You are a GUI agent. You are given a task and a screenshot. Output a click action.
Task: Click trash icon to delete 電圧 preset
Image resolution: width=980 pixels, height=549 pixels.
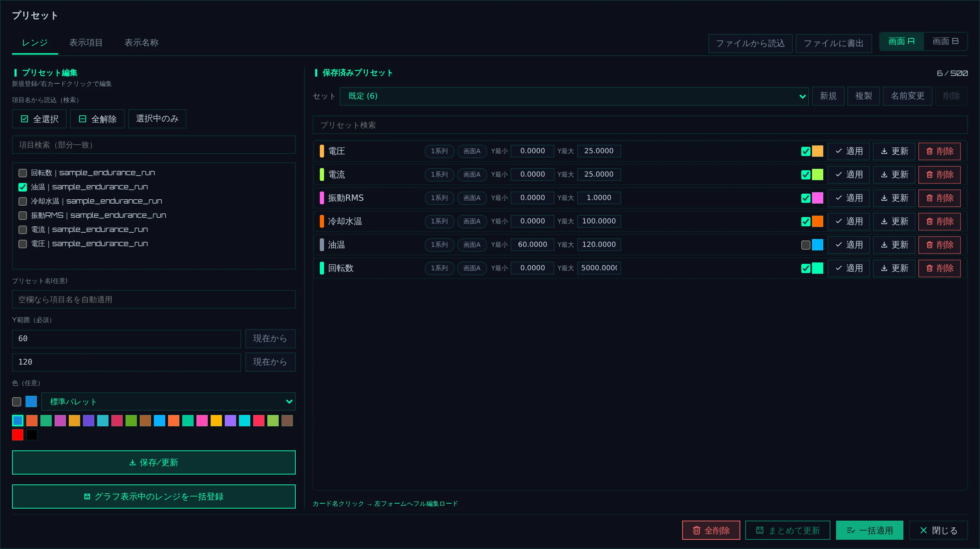[929, 151]
